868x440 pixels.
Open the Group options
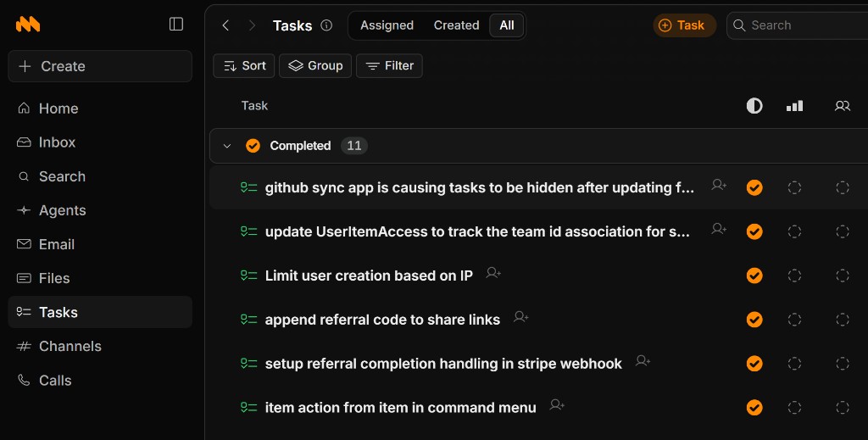click(x=315, y=66)
